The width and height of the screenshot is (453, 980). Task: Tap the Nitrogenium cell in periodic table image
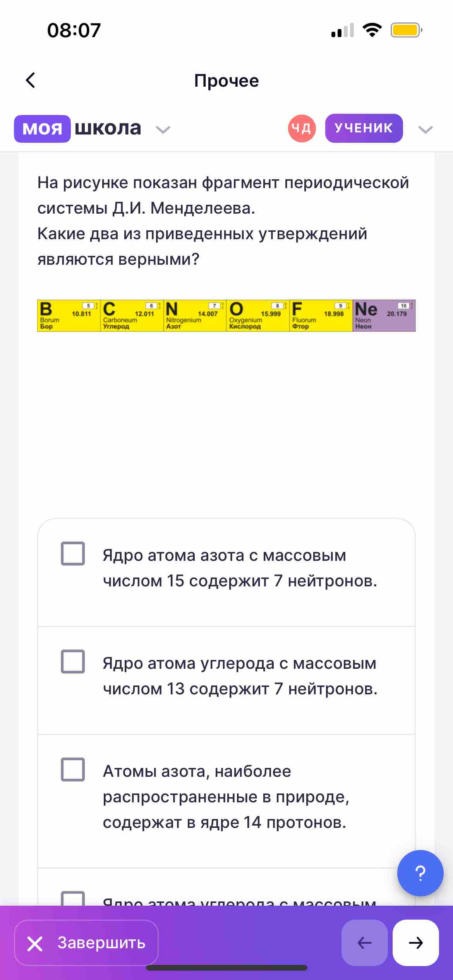[195, 315]
